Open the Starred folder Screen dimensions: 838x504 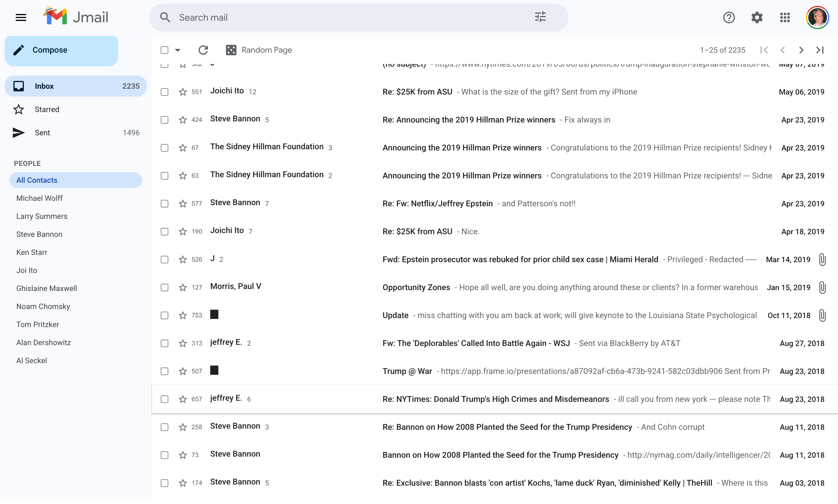[47, 109]
